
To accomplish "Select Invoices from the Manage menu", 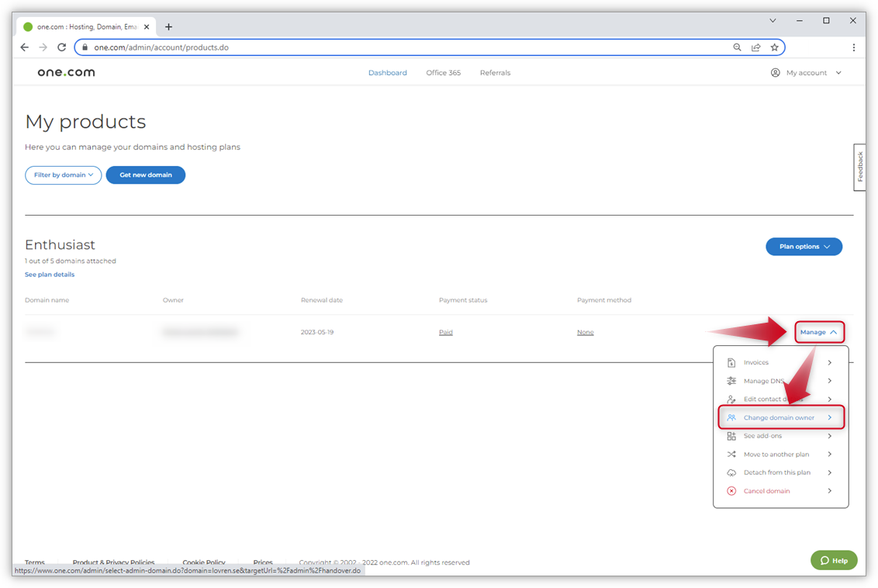I will (x=780, y=363).
